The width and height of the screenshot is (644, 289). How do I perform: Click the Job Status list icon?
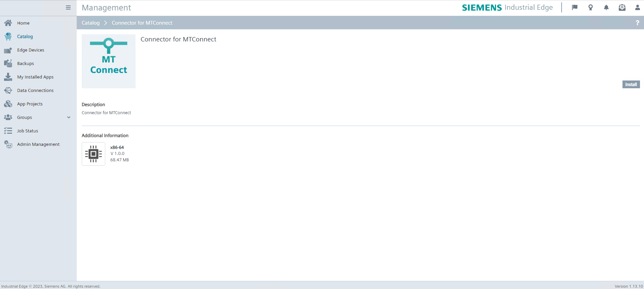click(x=8, y=131)
